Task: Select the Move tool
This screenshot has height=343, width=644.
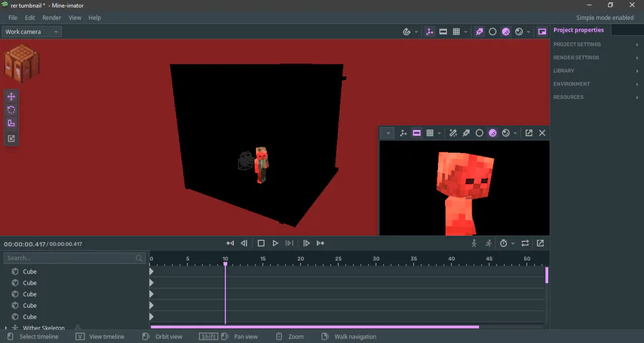Action: 11,96
